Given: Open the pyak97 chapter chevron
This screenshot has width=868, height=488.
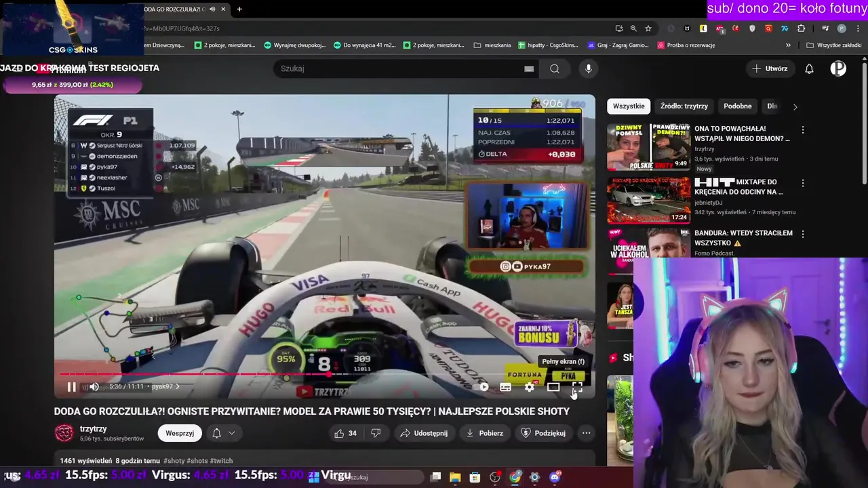Looking at the screenshot, I should pyautogui.click(x=178, y=386).
